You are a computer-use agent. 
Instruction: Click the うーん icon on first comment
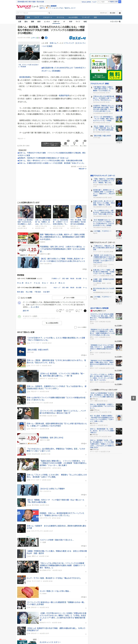(x=77, y=311)
